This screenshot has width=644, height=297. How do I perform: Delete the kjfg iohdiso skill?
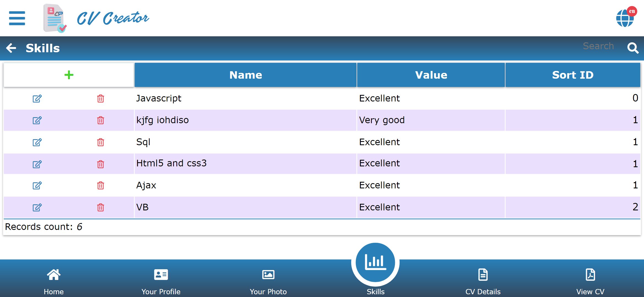[100, 120]
